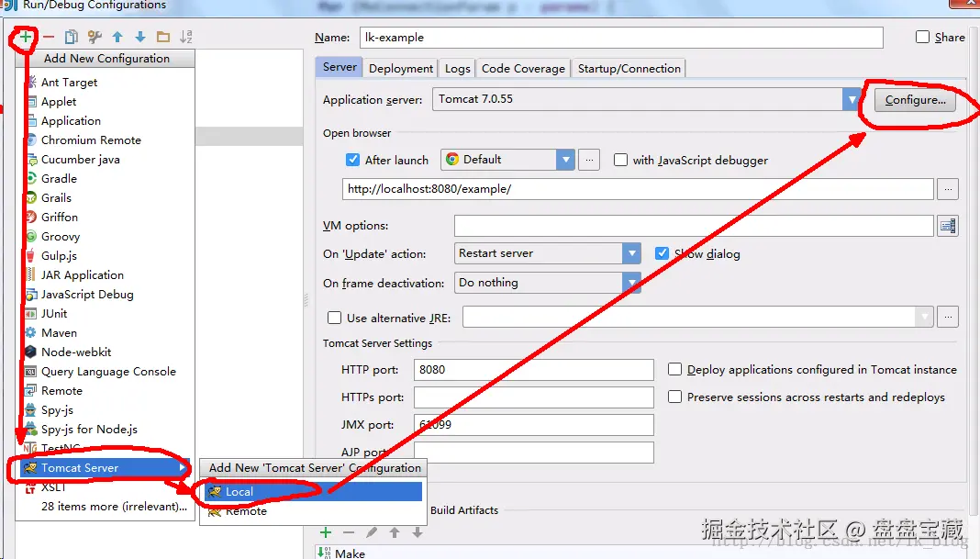Choose Local Tomcat Server configuration
This screenshot has height=559, width=980.
(313, 491)
